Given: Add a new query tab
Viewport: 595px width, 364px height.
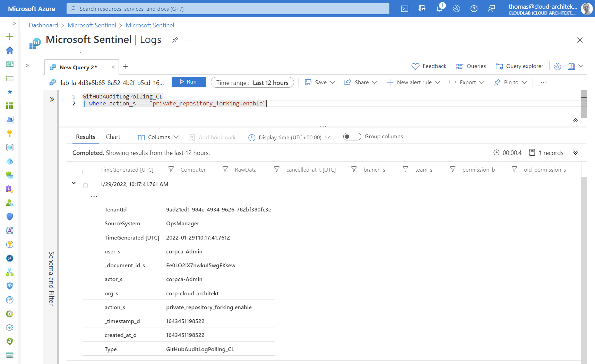Looking at the screenshot, I should pyautogui.click(x=126, y=66).
